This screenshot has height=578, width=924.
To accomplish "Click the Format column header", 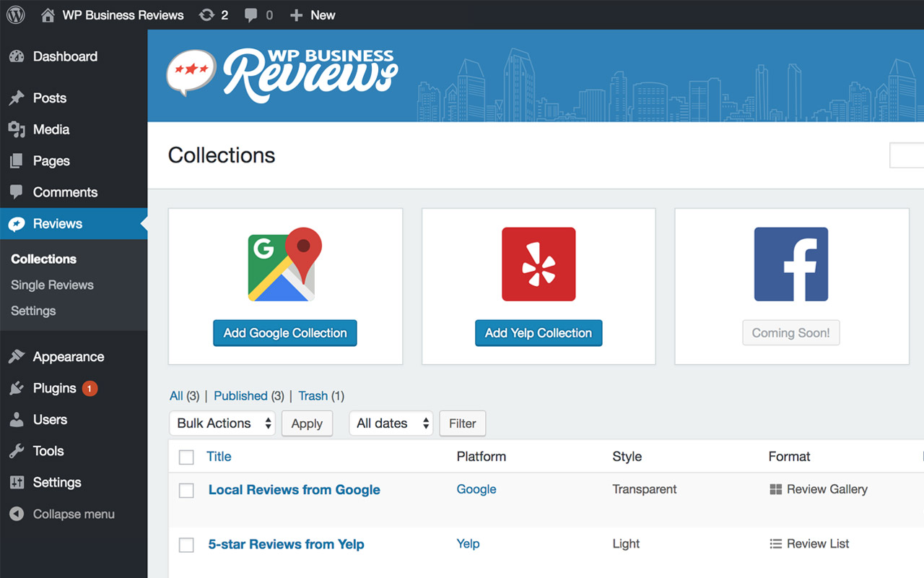I will coord(789,457).
